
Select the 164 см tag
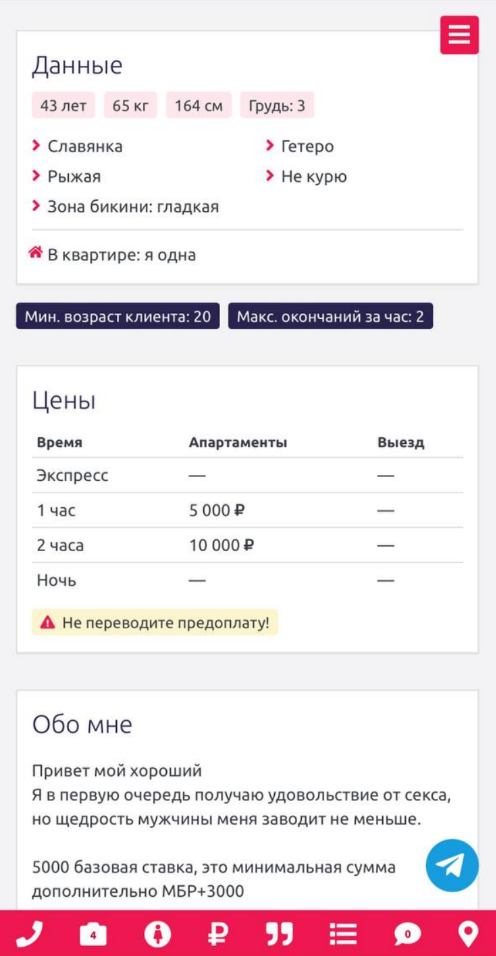click(x=199, y=105)
